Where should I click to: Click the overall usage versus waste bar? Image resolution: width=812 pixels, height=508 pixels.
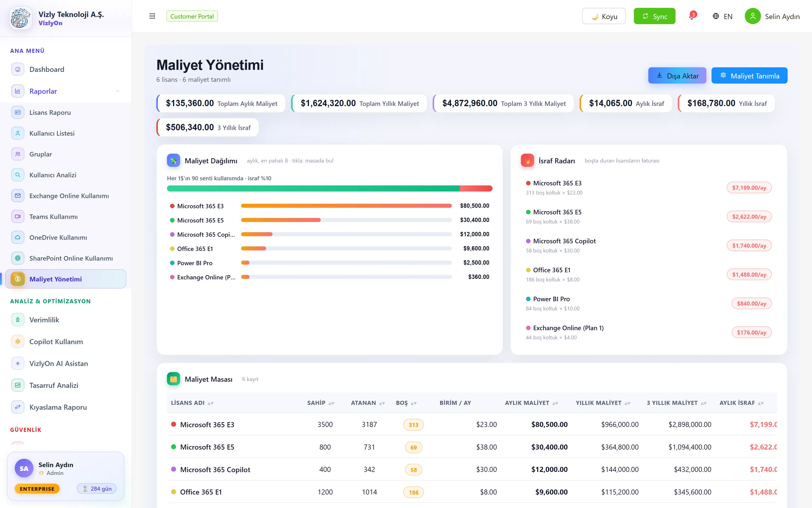(330, 188)
